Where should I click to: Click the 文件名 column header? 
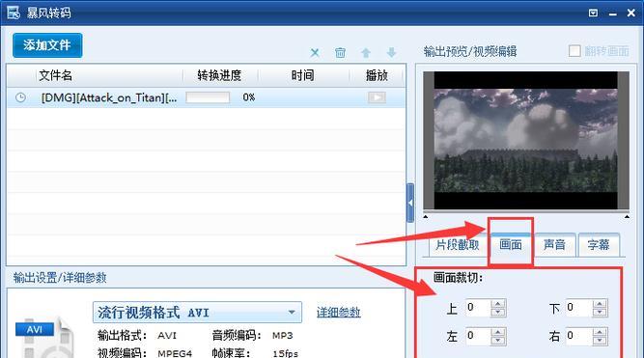click(55, 75)
